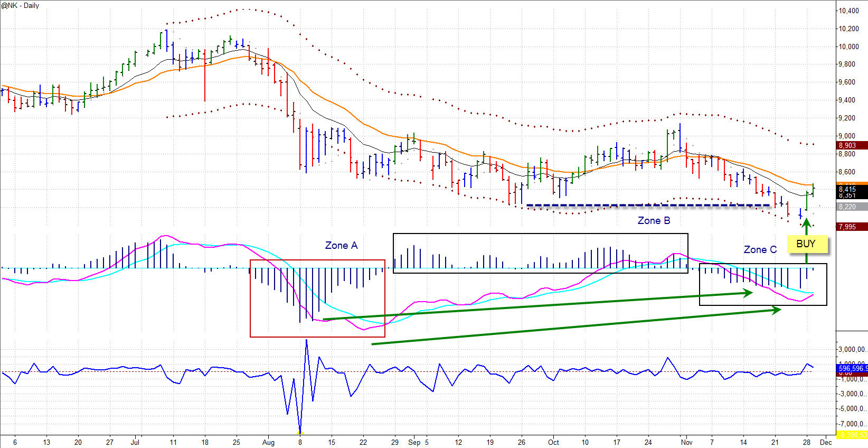Click the dashed blue horizontal support line
The height and width of the screenshot is (448, 868).
click(648, 205)
